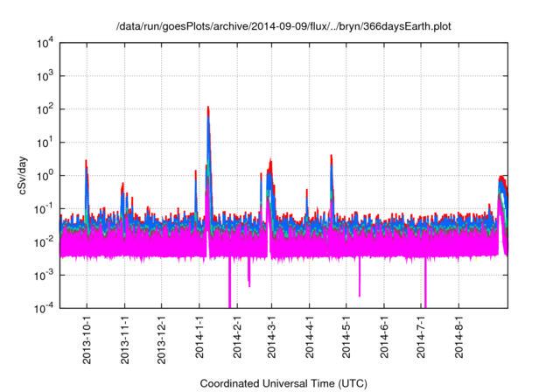
Task: Select the 2013-12-1 date tick label
Action: 161,338
